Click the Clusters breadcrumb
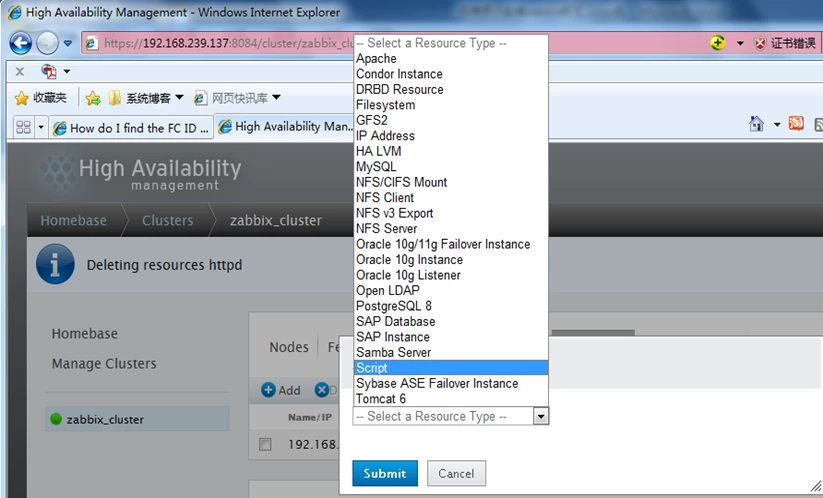 (167, 220)
